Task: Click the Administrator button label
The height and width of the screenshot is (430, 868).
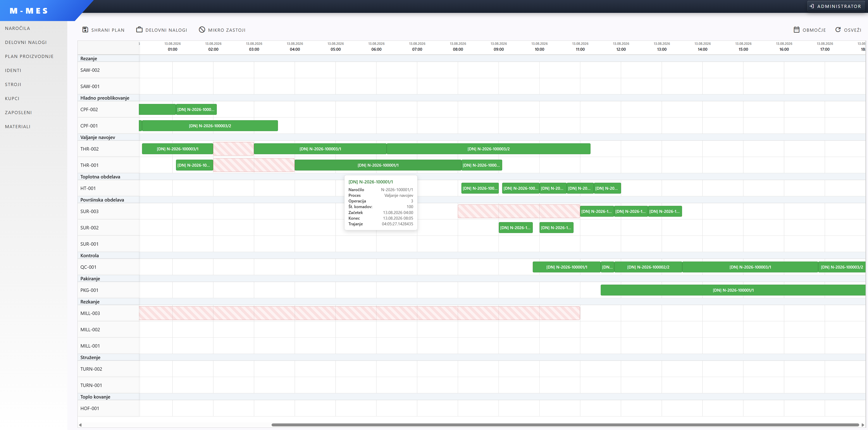Action: click(x=839, y=6)
